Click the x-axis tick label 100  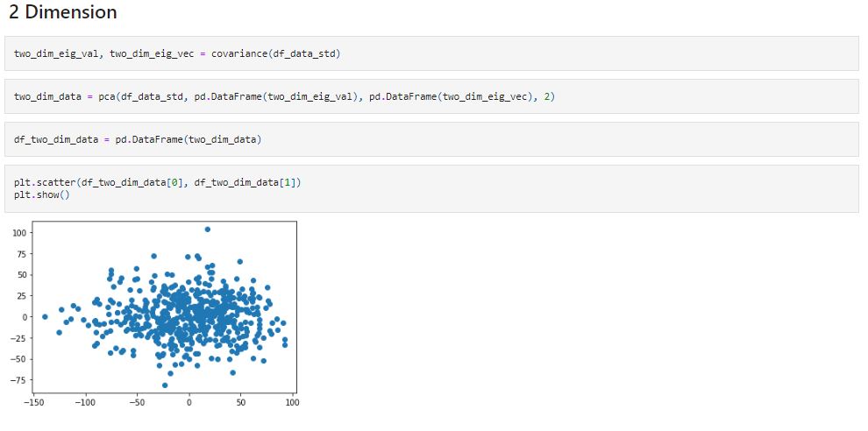293,402
